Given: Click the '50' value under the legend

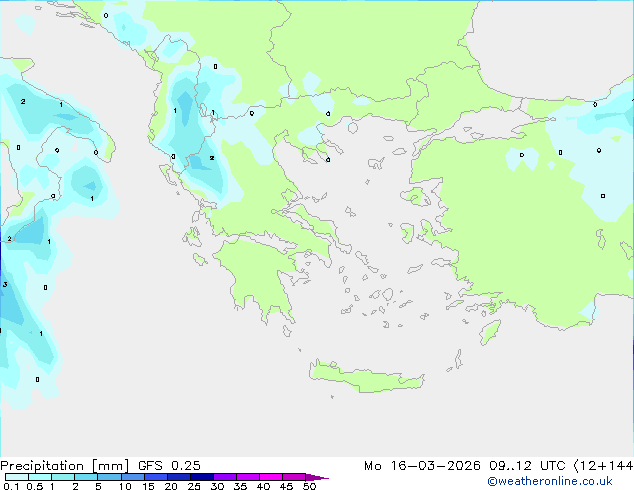Looking at the screenshot, I should [x=309, y=486].
